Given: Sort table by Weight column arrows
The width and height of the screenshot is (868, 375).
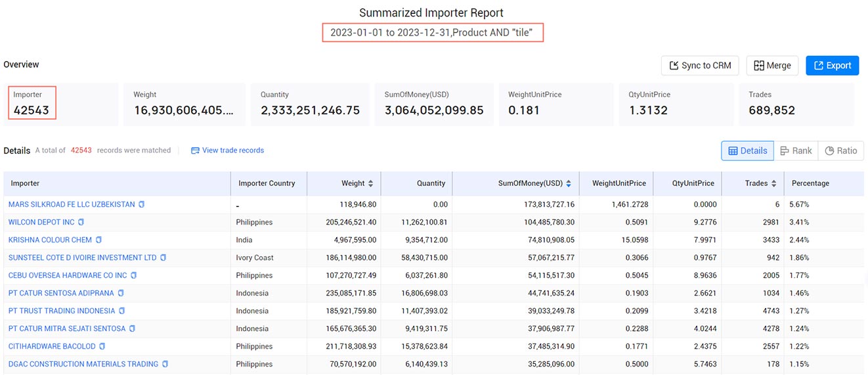Looking at the screenshot, I should [370, 183].
